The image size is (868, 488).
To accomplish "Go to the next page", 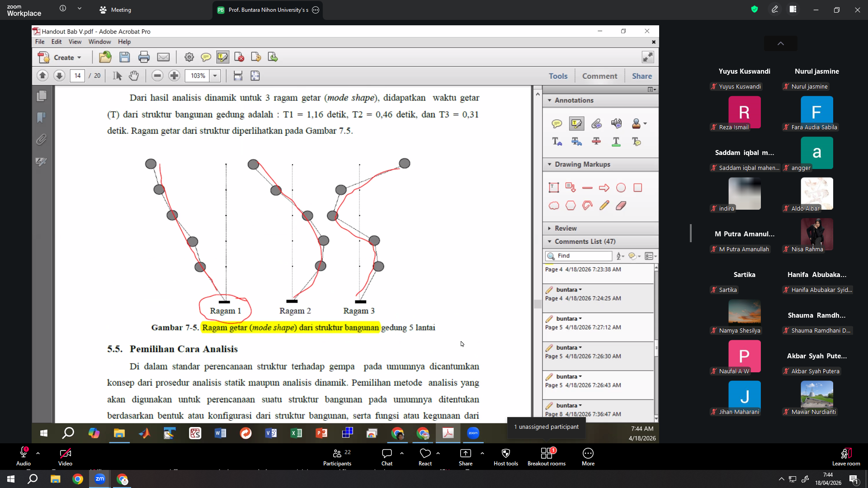I will [59, 76].
